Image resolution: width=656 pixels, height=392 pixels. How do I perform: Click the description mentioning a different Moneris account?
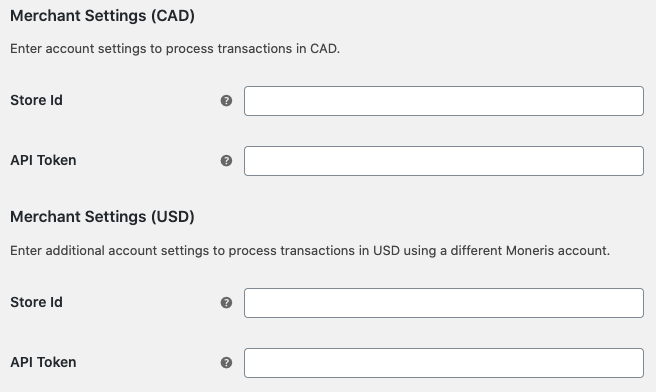pos(310,251)
